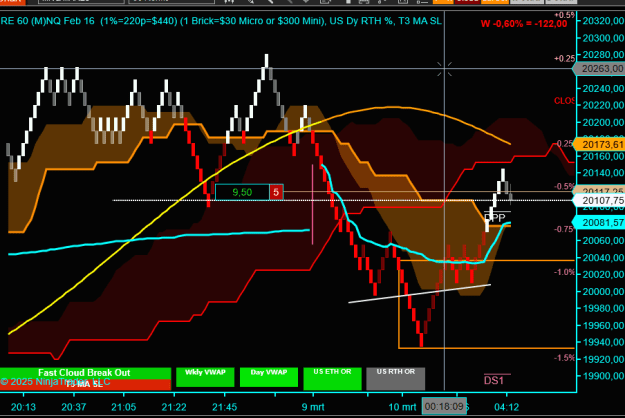Screen dimensions: 625x418
Task: Click the 20000,00 price axis label
Action: [x=603, y=292]
